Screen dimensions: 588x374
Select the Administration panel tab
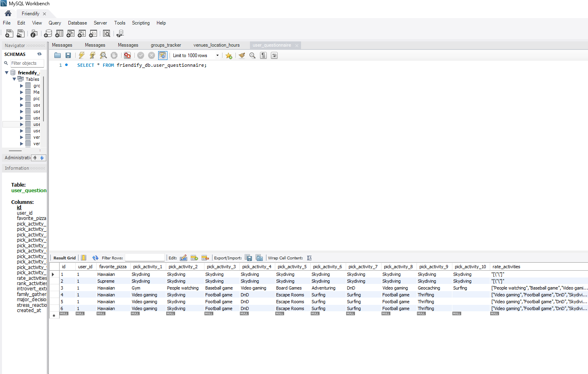[18, 158]
